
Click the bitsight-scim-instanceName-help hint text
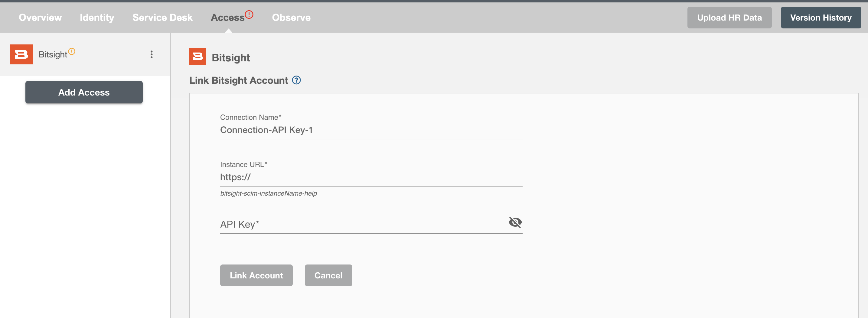tap(269, 193)
